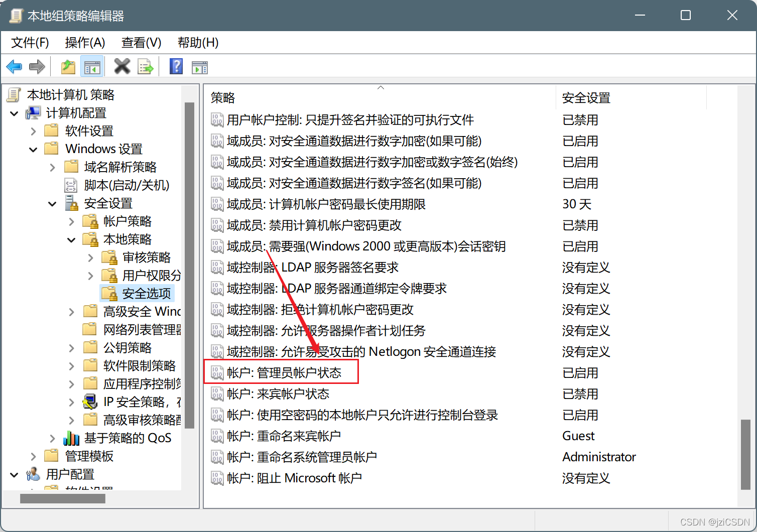Click the 30 天 security setting value

pyautogui.click(x=577, y=204)
